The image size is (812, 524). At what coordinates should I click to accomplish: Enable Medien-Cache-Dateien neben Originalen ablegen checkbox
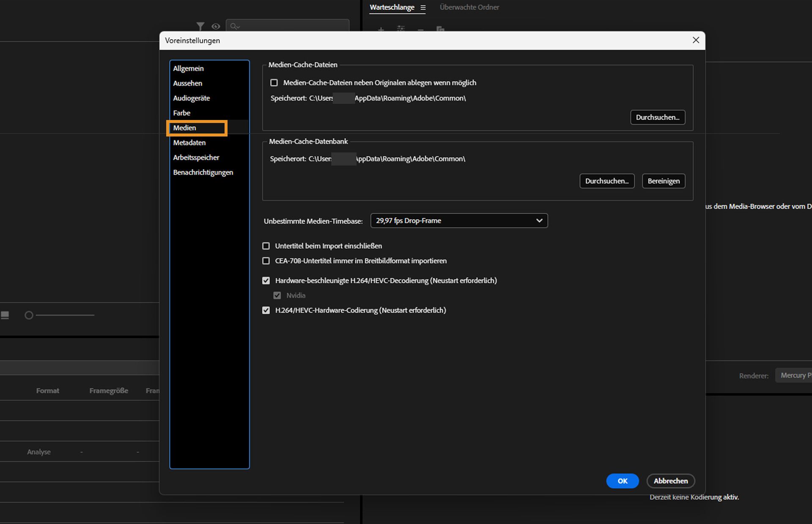click(x=274, y=83)
